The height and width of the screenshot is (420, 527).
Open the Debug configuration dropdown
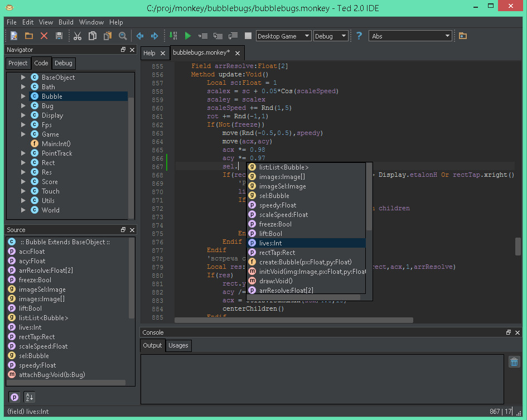pyautogui.click(x=330, y=36)
